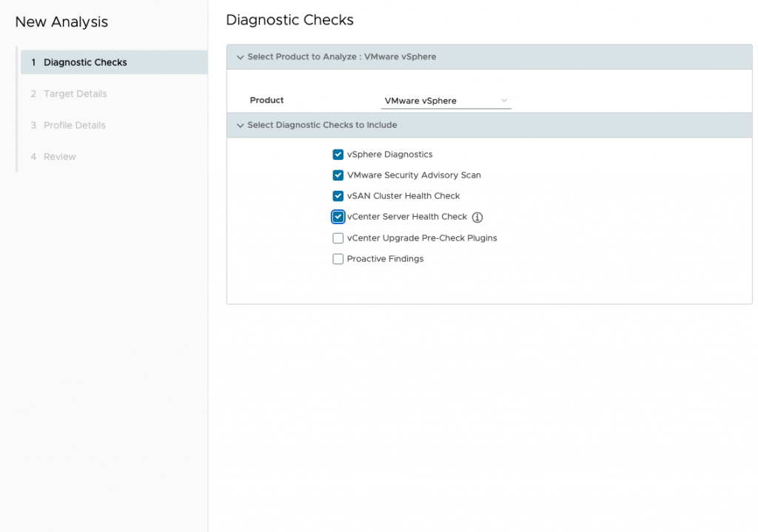This screenshot has width=758, height=532.
Task: Click Select Product to Analyze header text
Action: pos(342,57)
